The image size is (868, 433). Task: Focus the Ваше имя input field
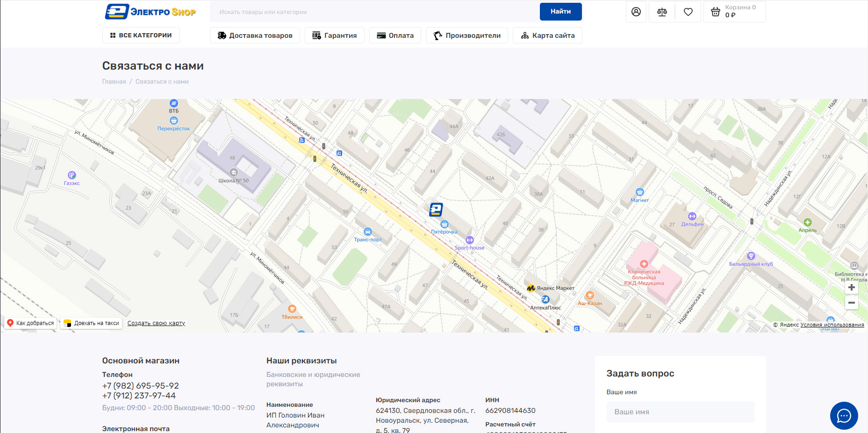(680, 412)
